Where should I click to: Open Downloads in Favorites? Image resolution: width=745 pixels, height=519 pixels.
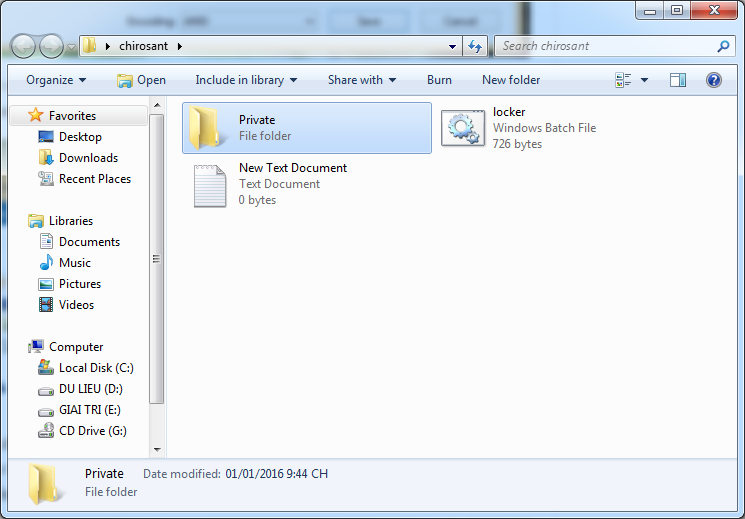[x=88, y=158]
